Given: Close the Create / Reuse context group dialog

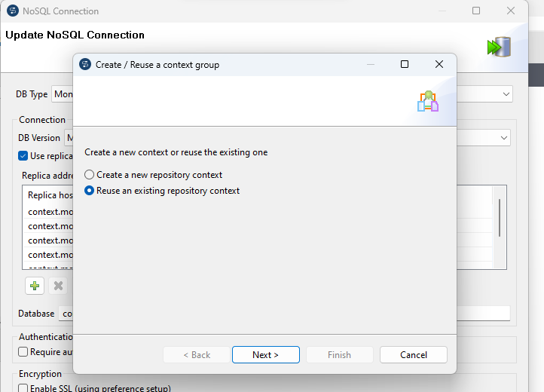Looking at the screenshot, I should tap(439, 65).
